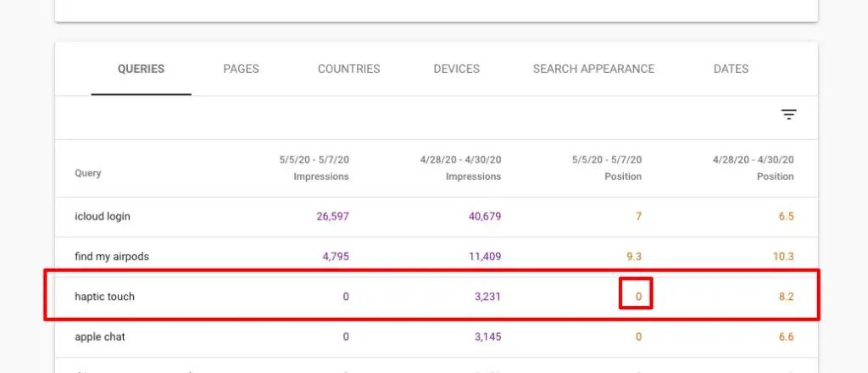Click the 6.5 position value

point(786,216)
